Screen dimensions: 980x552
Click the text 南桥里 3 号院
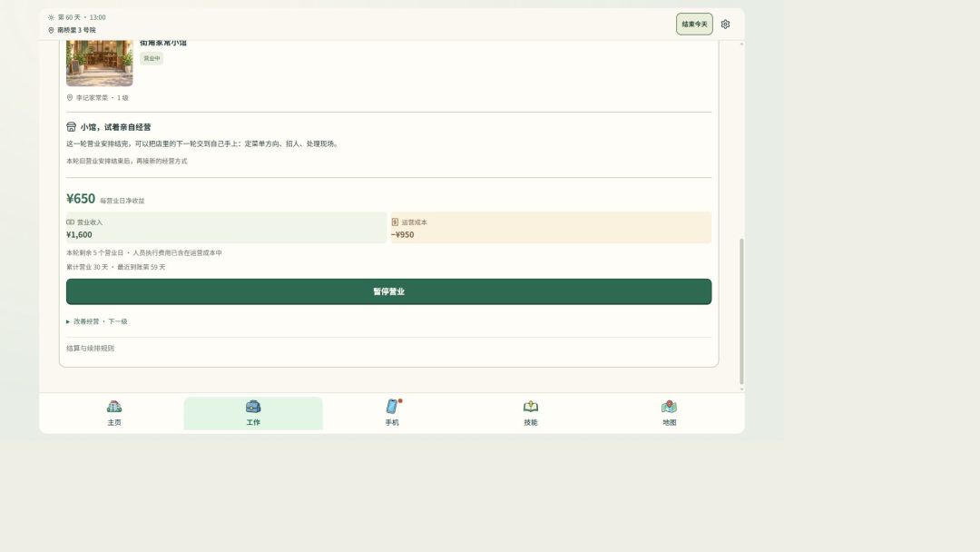click(77, 30)
